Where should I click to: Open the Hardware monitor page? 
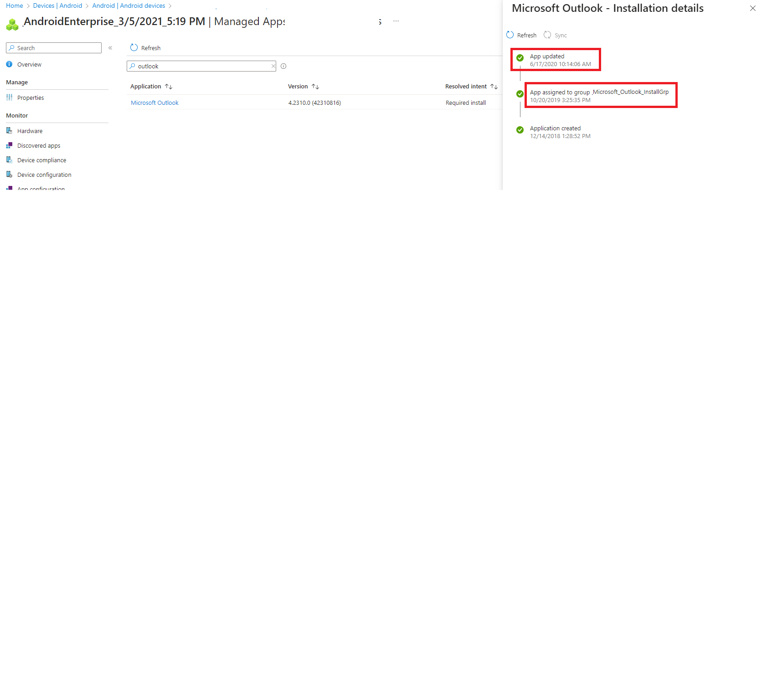coord(30,131)
